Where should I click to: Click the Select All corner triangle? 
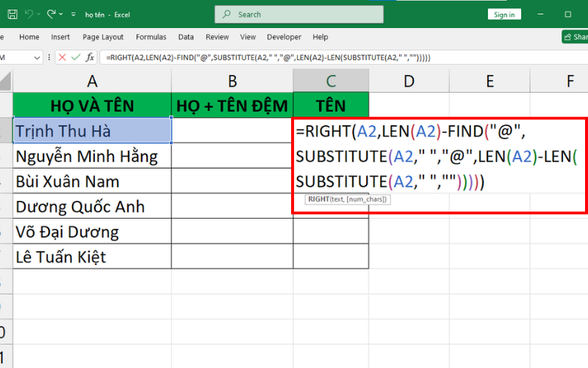coord(6,80)
